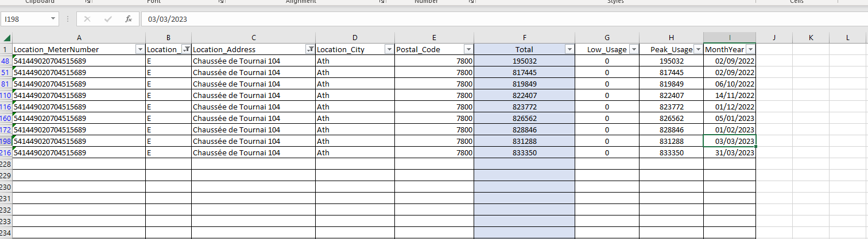Select column L header
Screen dimensions: 868x239
[x=847, y=37]
